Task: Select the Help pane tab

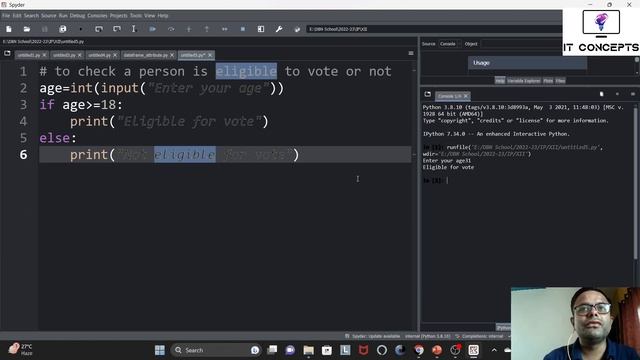Action: [x=500, y=81]
